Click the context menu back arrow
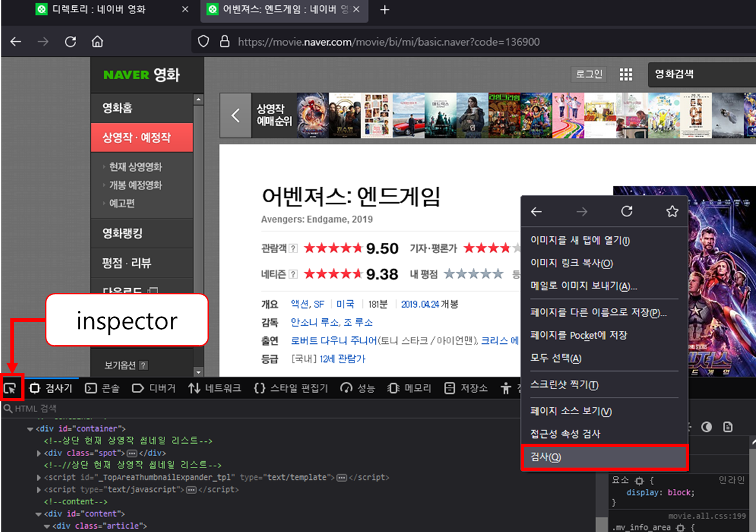This screenshot has width=756, height=532. pos(536,211)
